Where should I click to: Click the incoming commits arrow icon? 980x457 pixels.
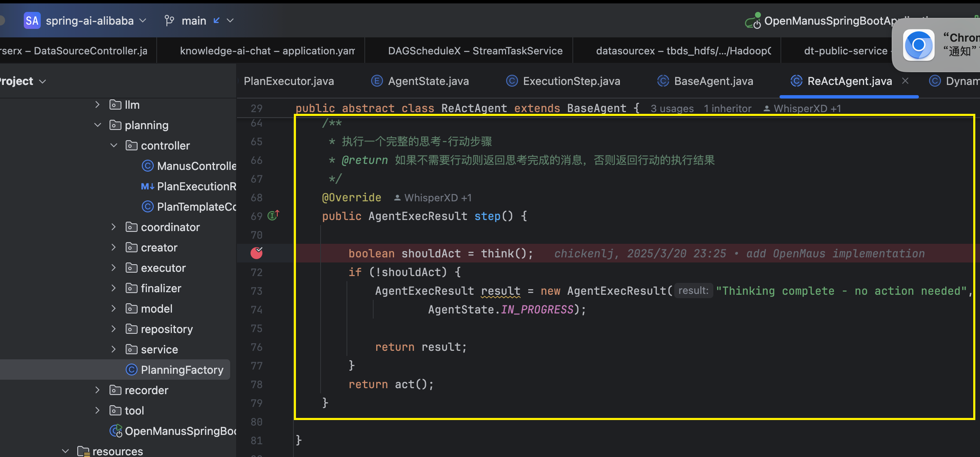click(x=217, y=20)
